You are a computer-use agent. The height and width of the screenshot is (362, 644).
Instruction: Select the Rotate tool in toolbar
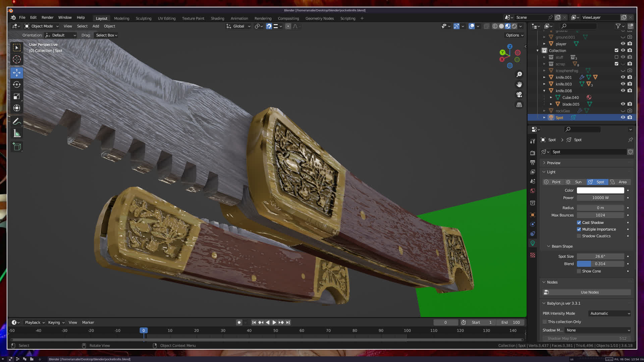point(17,84)
